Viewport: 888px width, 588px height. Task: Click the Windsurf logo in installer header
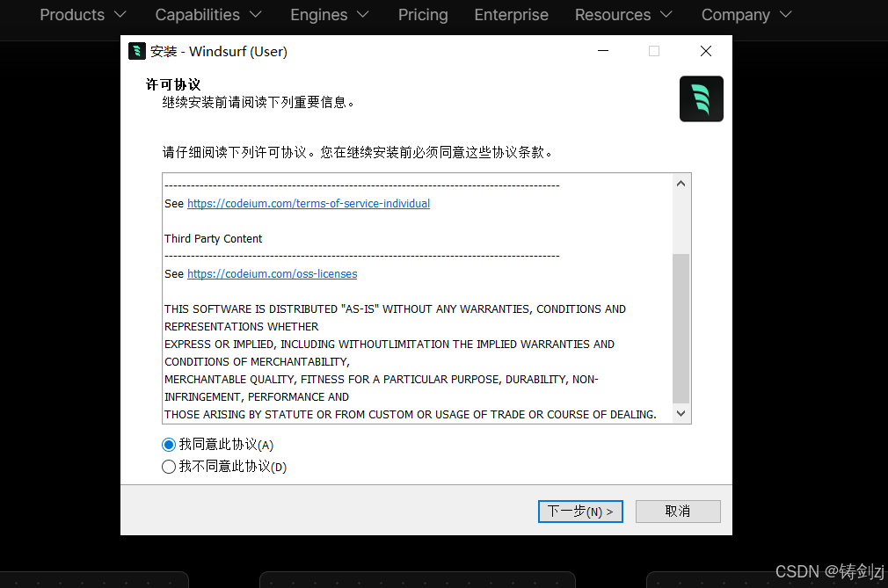[x=701, y=99]
